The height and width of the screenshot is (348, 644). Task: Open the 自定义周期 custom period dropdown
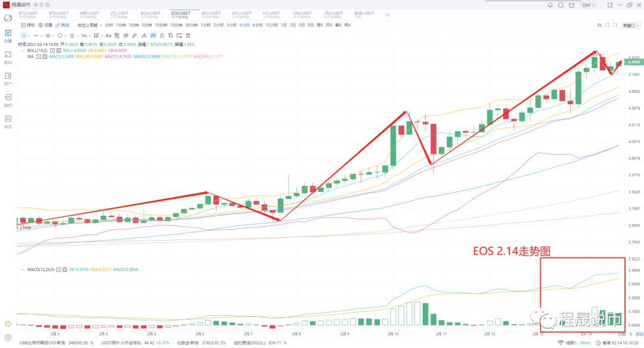pos(91,25)
